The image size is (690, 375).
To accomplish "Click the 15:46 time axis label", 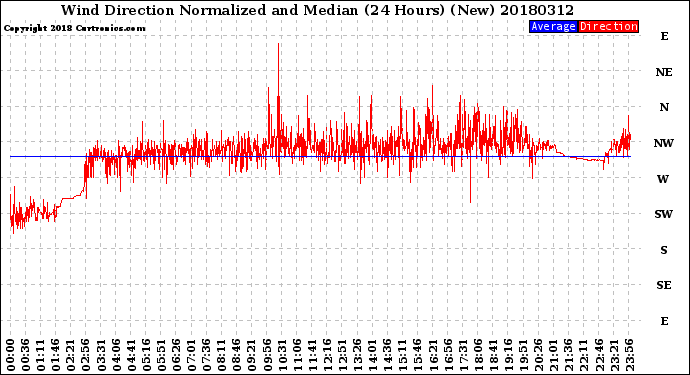I will tap(418, 355).
